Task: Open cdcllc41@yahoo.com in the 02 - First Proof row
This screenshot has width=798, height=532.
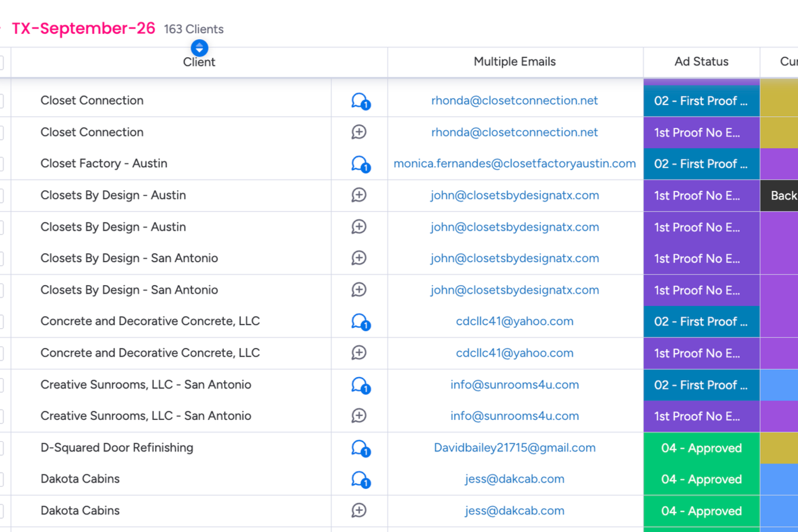Action: [515, 321]
